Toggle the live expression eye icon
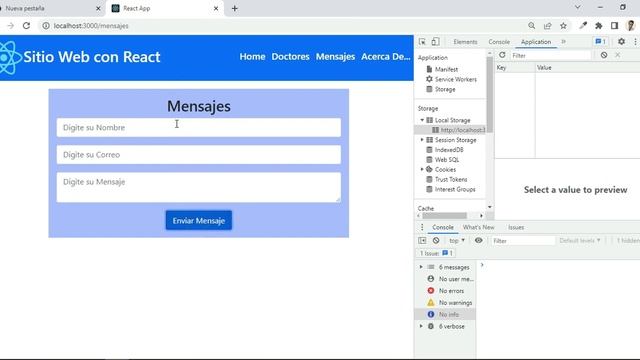Screen dimensions: 640x360 478,240
